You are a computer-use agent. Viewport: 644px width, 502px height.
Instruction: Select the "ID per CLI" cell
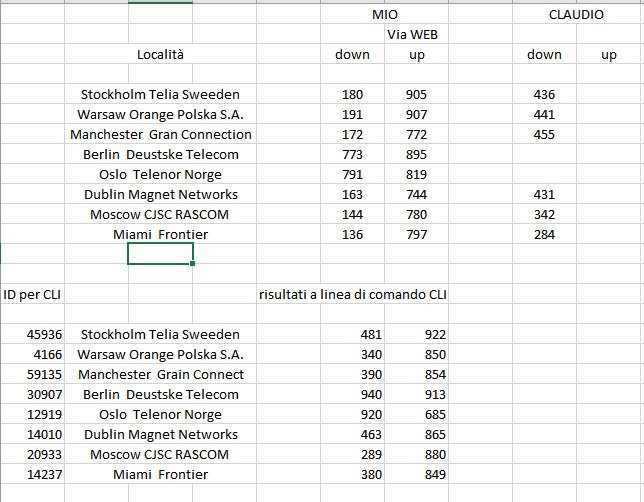pos(32,295)
